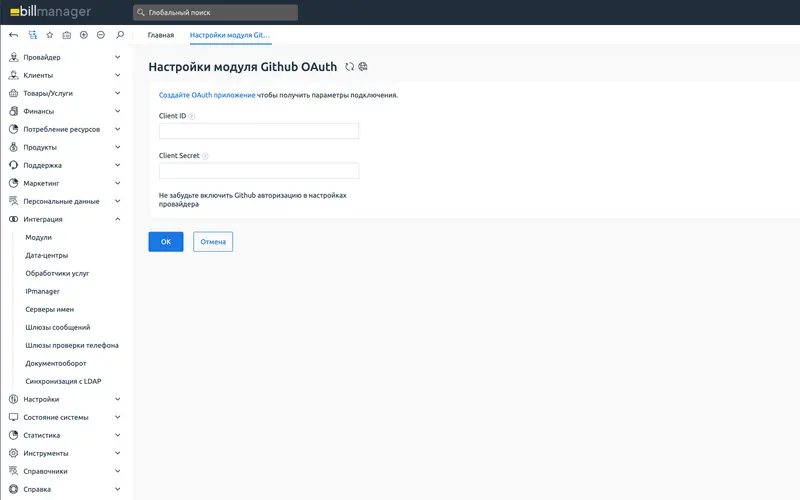
Task: Expand the Товары/Услуги chevron
Action: coord(117,93)
